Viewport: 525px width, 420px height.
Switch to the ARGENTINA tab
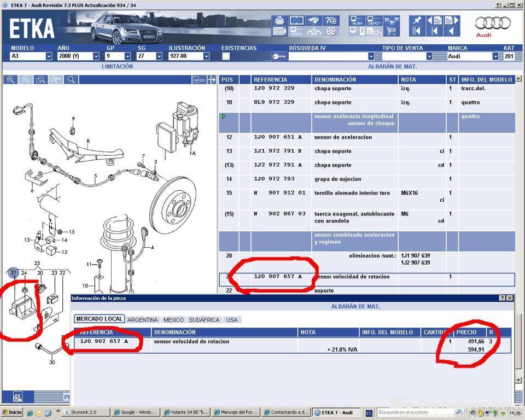[x=143, y=320]
